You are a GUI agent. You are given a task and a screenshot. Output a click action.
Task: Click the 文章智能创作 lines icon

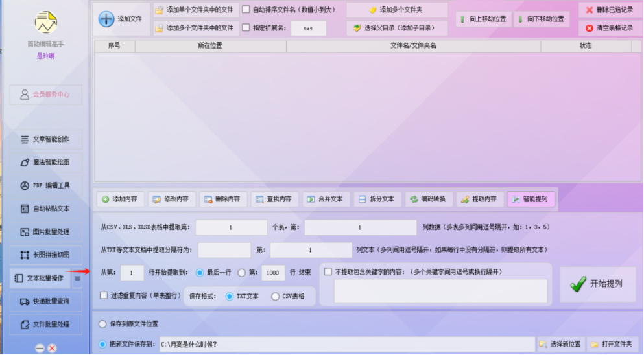coord(25,139)
